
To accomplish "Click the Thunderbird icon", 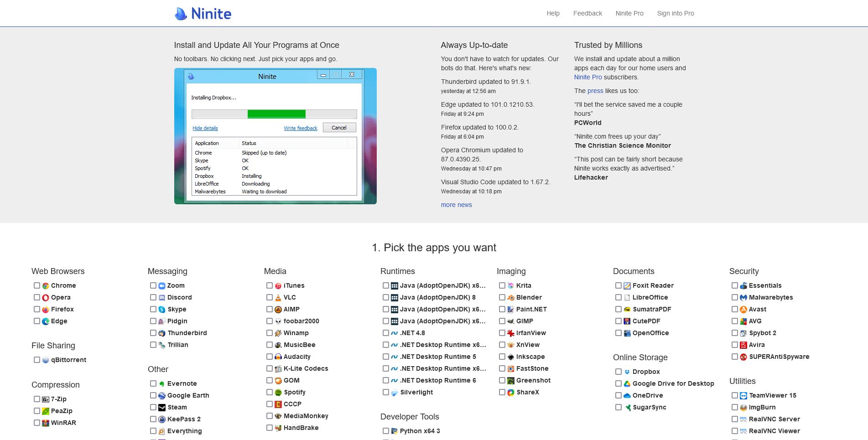I will 162,333.
